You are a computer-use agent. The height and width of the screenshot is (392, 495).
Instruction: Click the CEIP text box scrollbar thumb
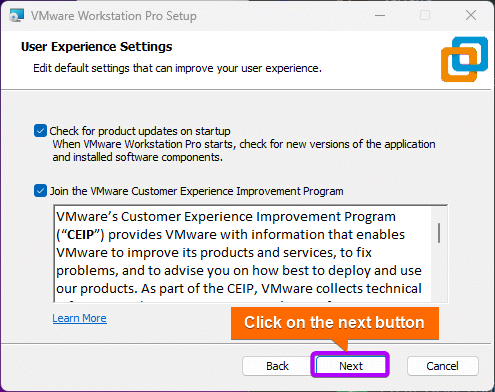(439, 233)
